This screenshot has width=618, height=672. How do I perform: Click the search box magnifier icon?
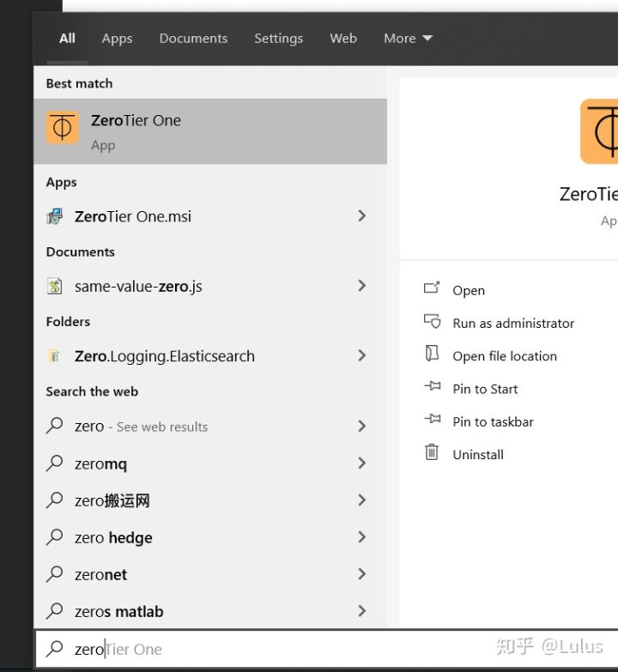pos(54,649)
